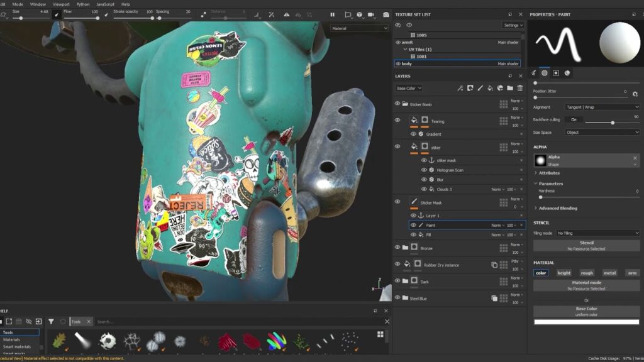Screen dimensions: 644x362
Task: Open the Size Space Object dropdown
Action: click(x=602, y=133)
